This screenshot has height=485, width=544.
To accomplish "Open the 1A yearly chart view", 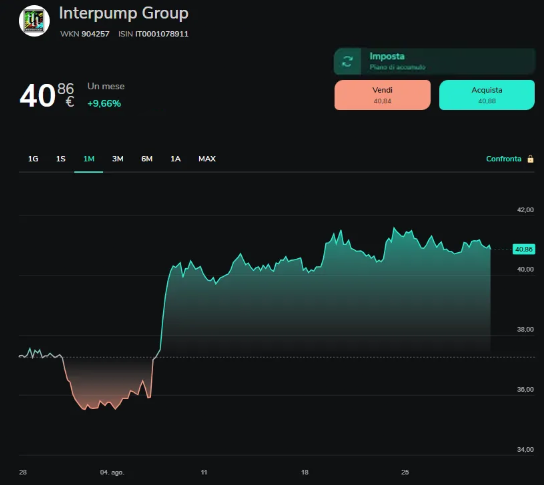I will pyautogui.click(x=176, y=159).
